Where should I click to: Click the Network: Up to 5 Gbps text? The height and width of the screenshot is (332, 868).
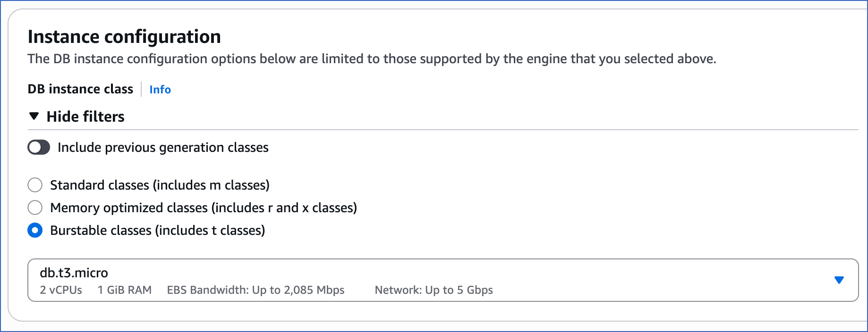(x=434, y=290)
